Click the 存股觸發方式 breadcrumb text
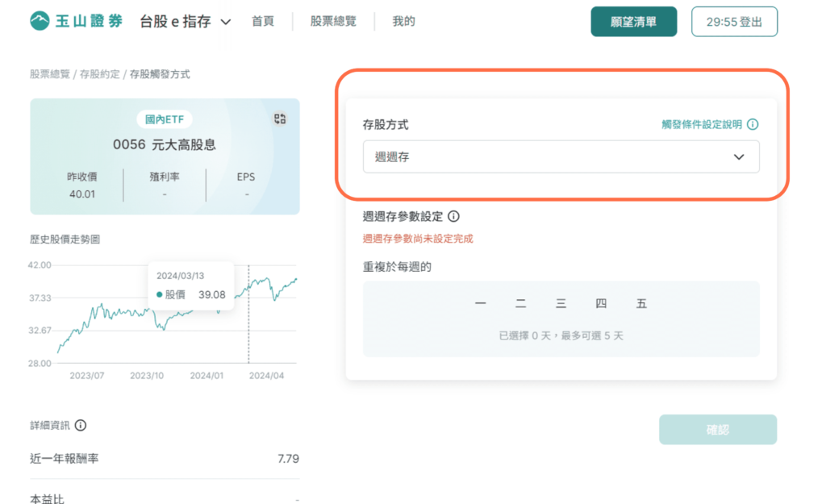Image resolution: width=826 pixels, height=504 pixels. click(160, 74)
